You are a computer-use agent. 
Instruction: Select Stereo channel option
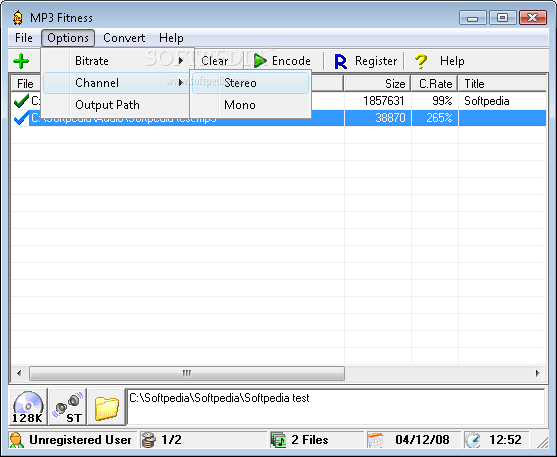(250, 83)
